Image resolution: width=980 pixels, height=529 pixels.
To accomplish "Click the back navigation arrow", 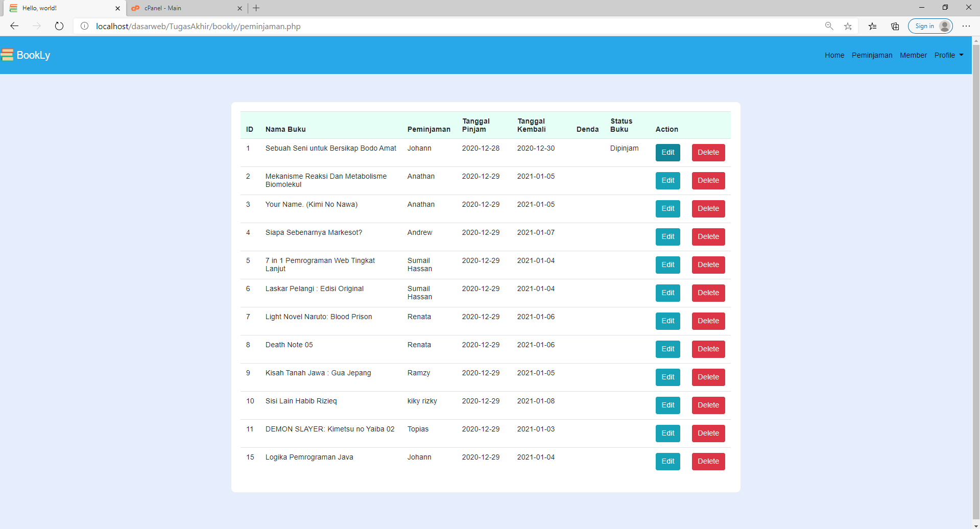I will pyautogui.click(x=14, y=26).
